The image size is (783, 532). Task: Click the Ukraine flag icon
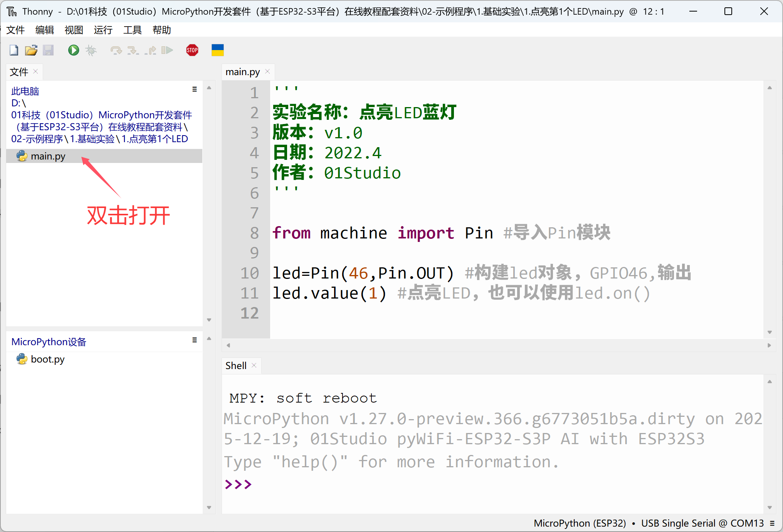(217, 50)
